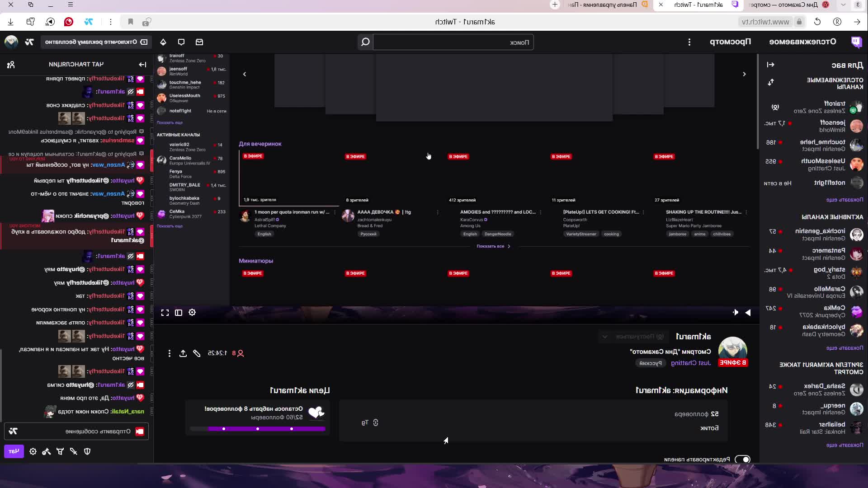Collapse the stream chat panel arrow
The image size is (868, 488).
coord(142,65)
